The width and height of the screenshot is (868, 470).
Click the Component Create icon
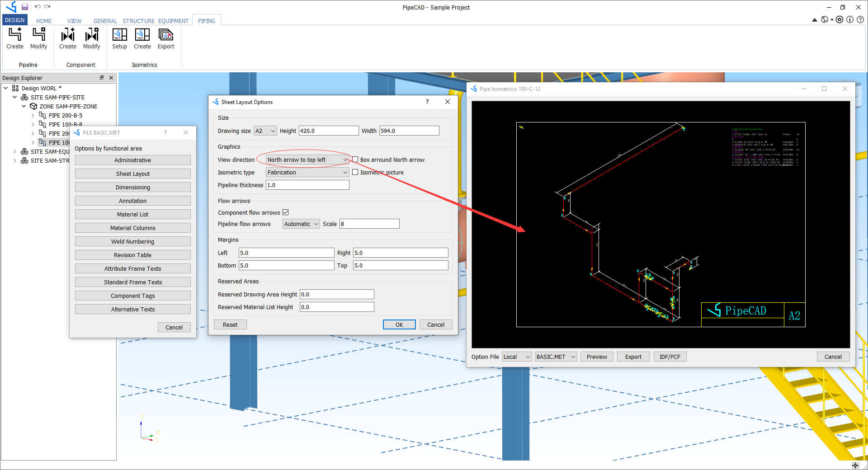pyautogui.click(x=68, y=34)
